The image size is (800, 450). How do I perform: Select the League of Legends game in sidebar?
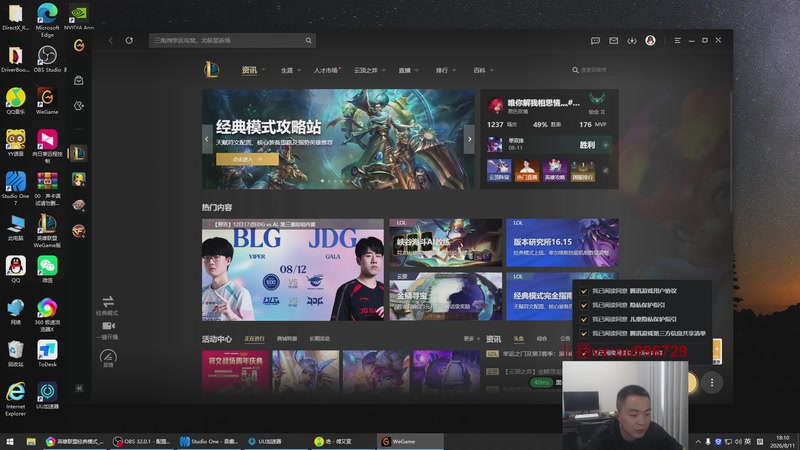(79, 153)
